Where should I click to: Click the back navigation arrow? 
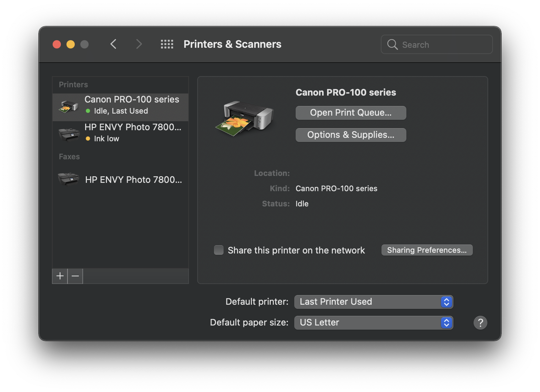click(113, 44)
